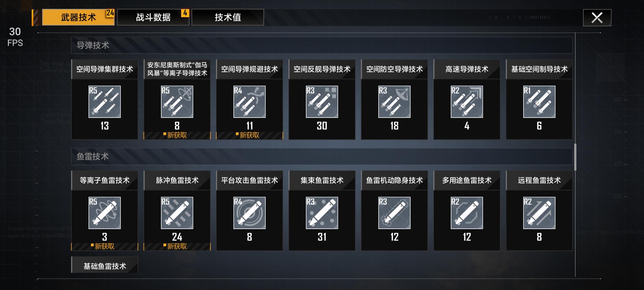This screenshot has height=290, width=644.
Task: Open the 多用途鱼雷技术 R2 icon
Action: pos(467,213)
